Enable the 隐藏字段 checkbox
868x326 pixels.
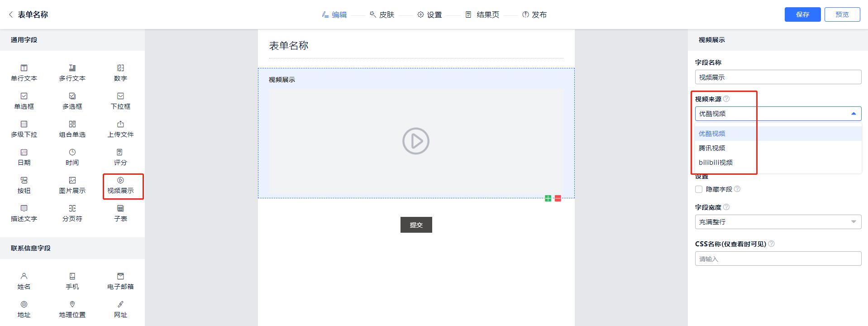click(699, 189)
